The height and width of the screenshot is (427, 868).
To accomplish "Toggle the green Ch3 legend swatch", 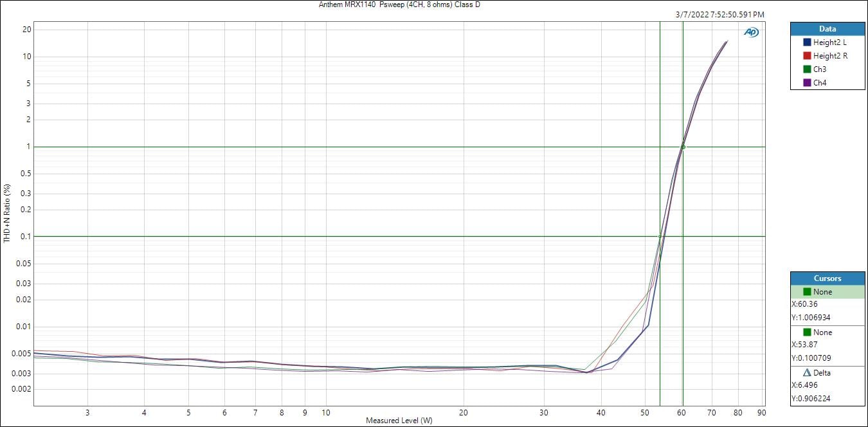I will [807, 69].
